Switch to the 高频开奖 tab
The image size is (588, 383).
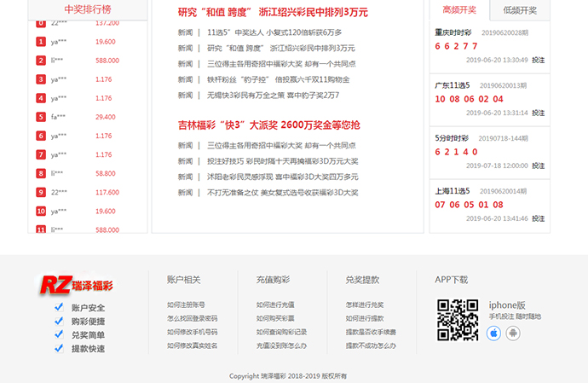[459, 10]
